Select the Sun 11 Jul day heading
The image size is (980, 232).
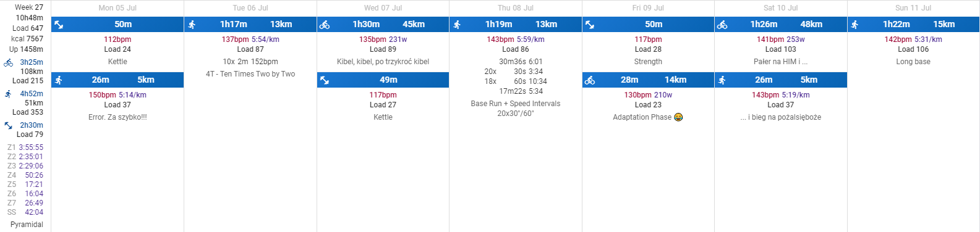pyautogui.click(x=913, y=8)
